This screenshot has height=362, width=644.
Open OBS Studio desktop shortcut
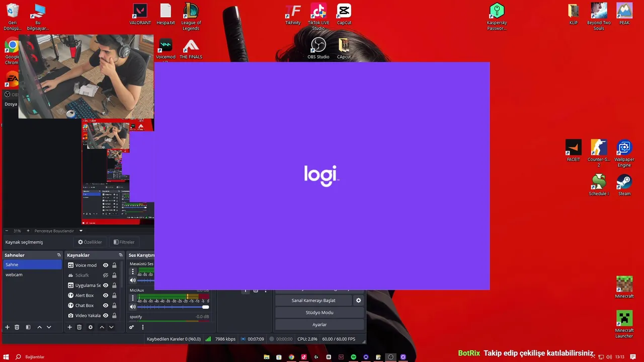click(x=318, y=48)
